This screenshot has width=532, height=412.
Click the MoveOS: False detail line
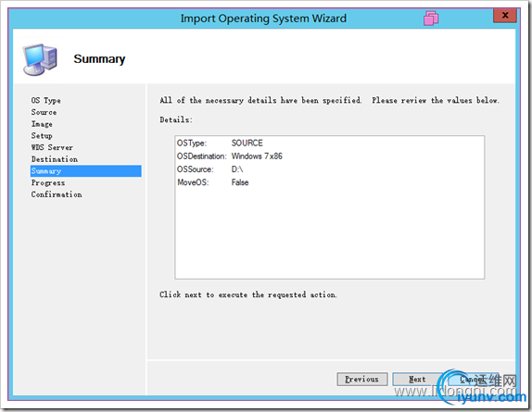pos(213,182)
